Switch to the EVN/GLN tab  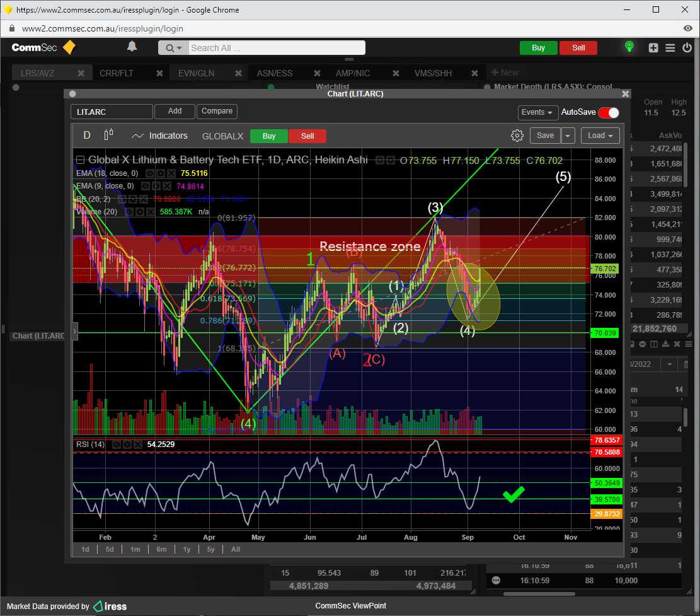point(196,73)
